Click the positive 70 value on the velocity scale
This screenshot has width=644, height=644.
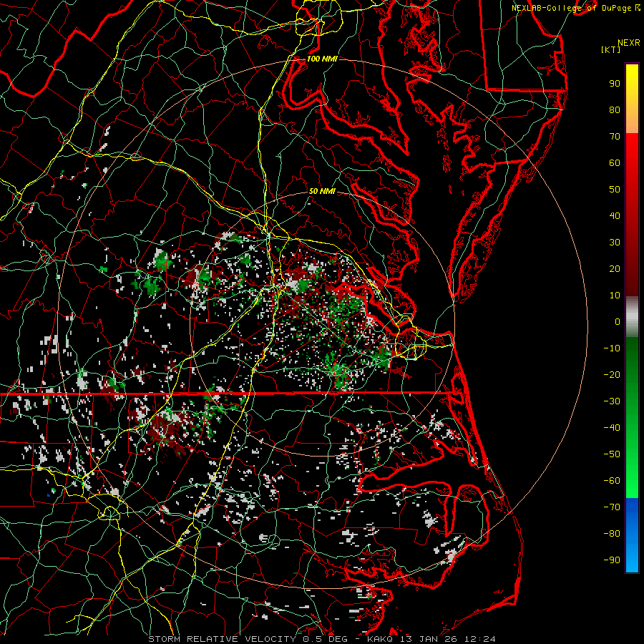615,137
